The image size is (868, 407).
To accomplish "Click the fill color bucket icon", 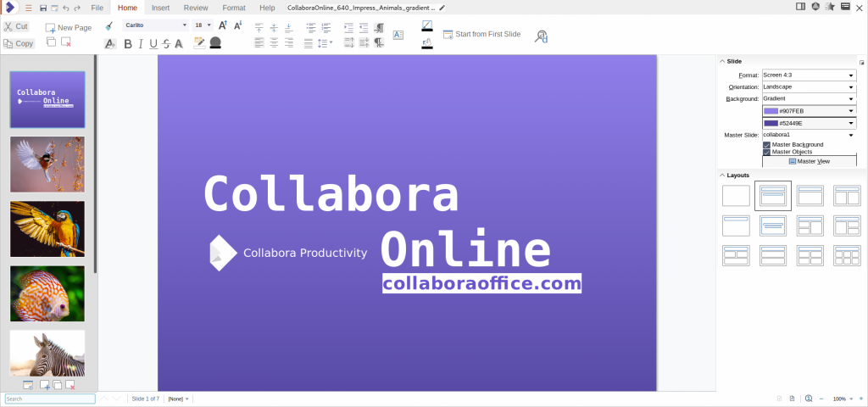I will (x=427, y=43).
